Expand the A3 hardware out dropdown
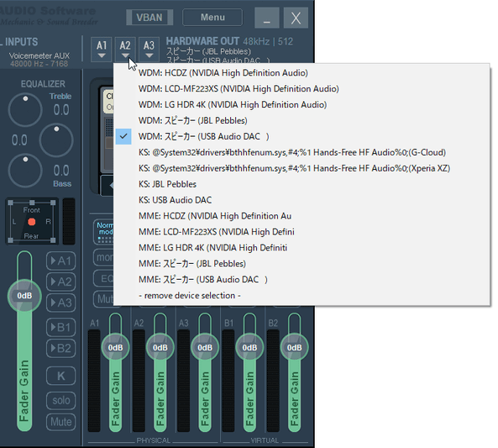The height and width of the screenshot is (448, 498). click(149, 50)
